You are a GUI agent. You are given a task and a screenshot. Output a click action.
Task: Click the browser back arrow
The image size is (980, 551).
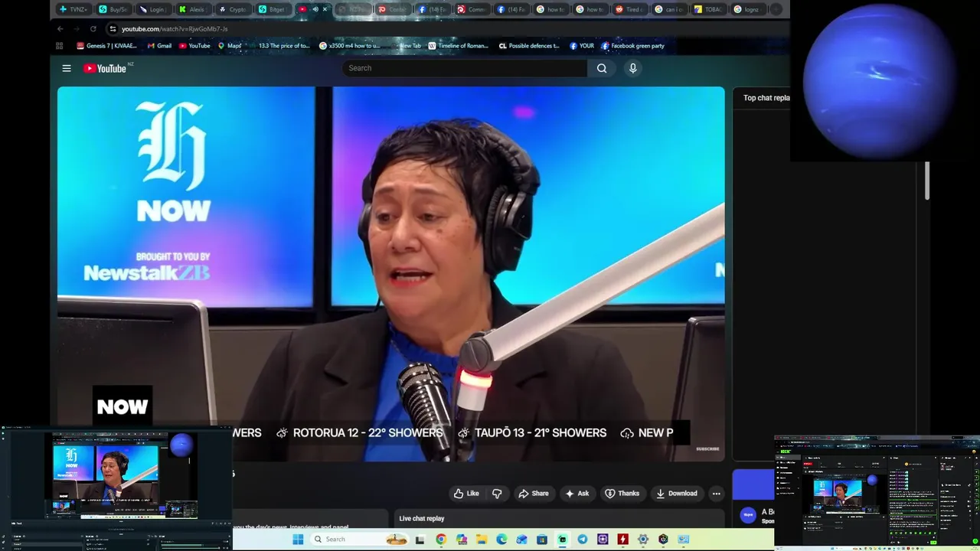60,29
